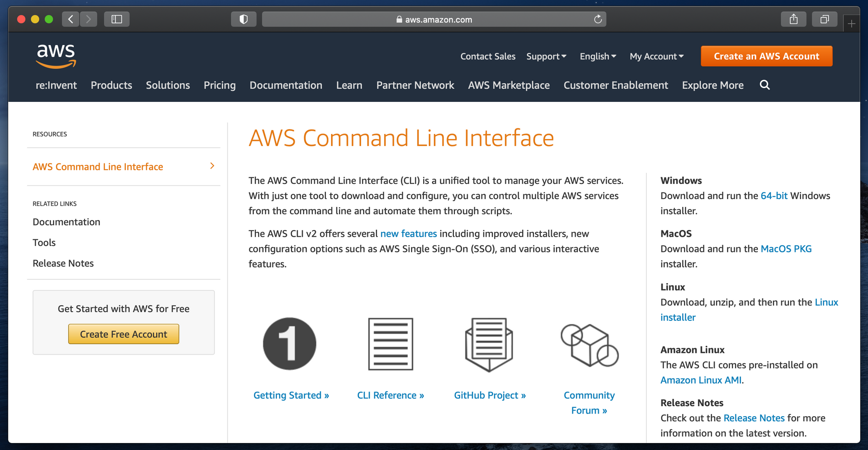
Task: Open the CLI Reference » link
Action: (391, 395)
